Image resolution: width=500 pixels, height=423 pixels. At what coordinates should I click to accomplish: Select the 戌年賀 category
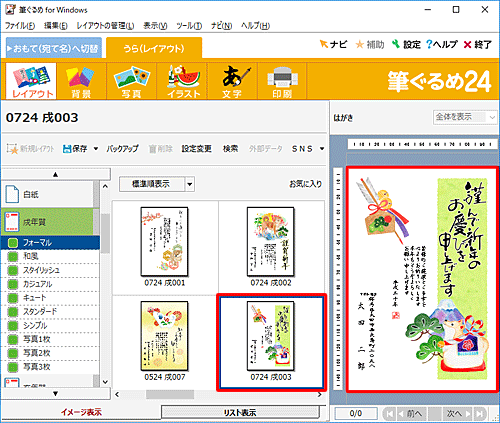pyautogui.click(x=47, y=222)
